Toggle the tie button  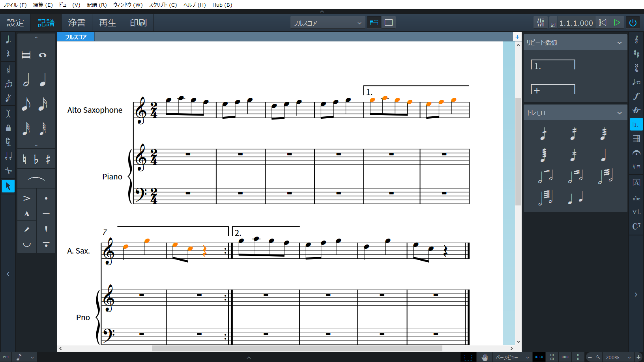point(8,156)
